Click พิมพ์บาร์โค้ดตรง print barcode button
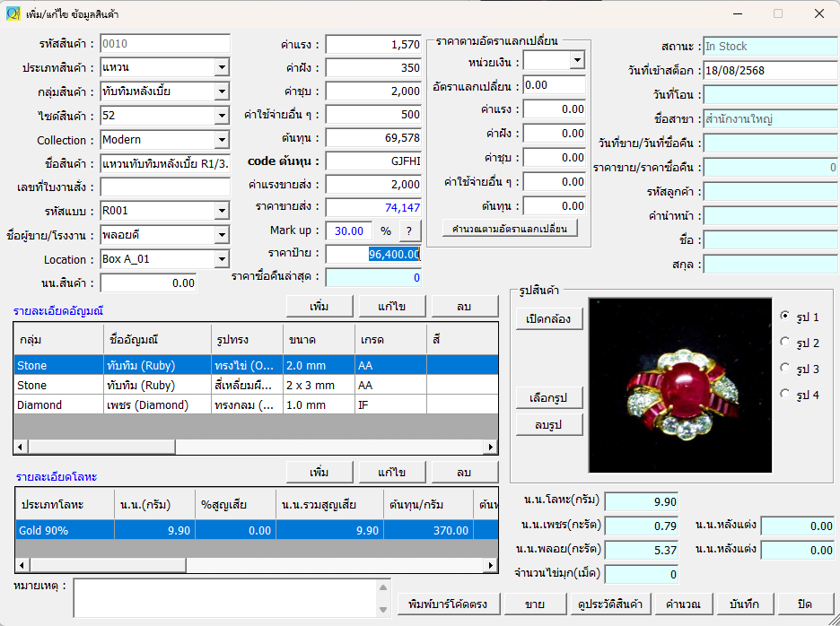840x626 pixels. pos(446,604)
